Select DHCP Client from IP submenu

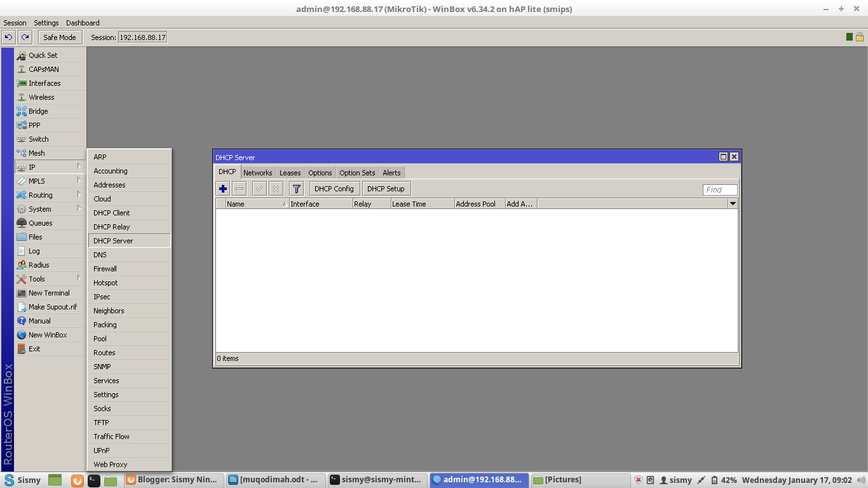(129, 213)
